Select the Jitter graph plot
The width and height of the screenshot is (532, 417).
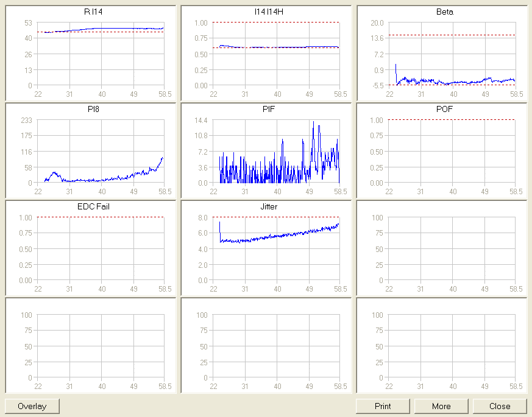[x=277, y=249]
